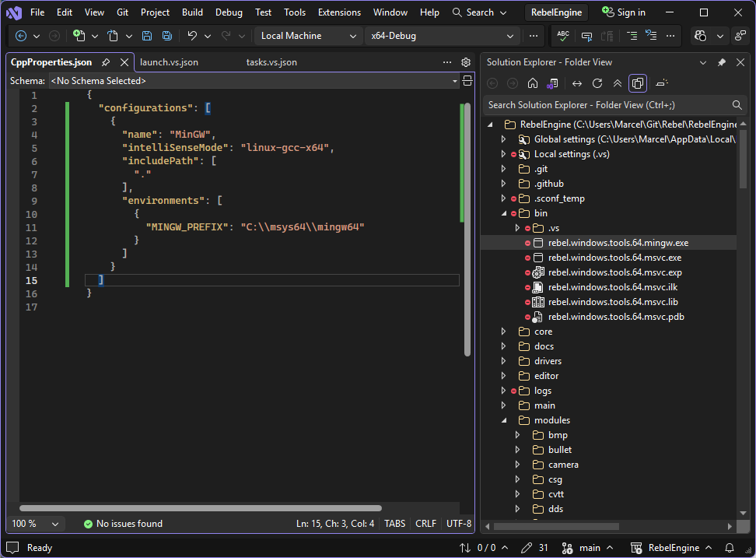Click the Sign in button

tap(624, 12)
